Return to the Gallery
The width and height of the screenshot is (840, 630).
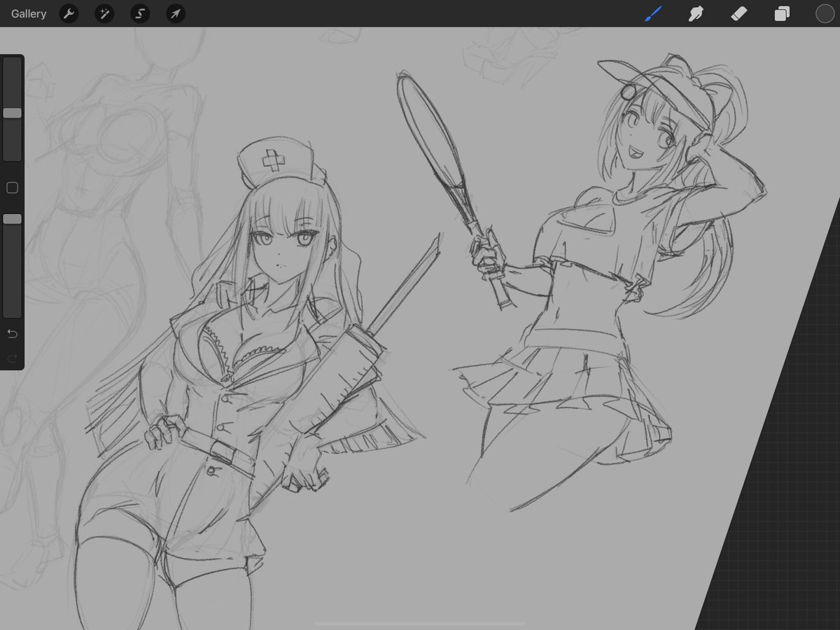click(x=29, y=14)
